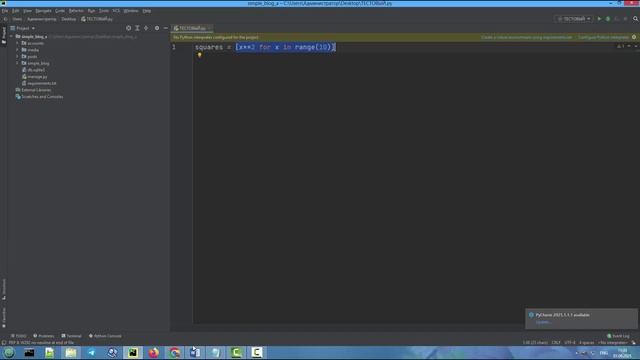Click the Expand All icon in Project panel
This screenshot has width=640, height=360.
[x=138, y=28]
